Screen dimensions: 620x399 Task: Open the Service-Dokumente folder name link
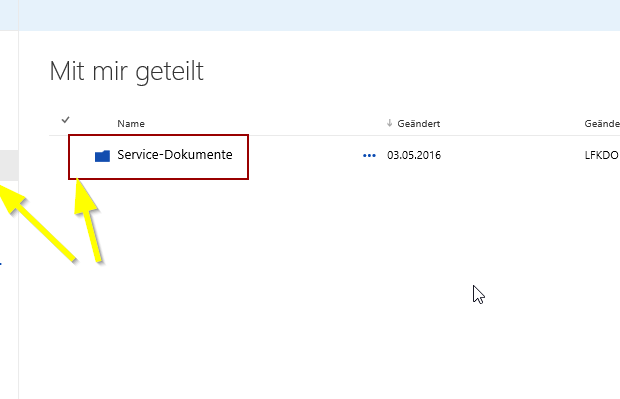click(175, 155)
